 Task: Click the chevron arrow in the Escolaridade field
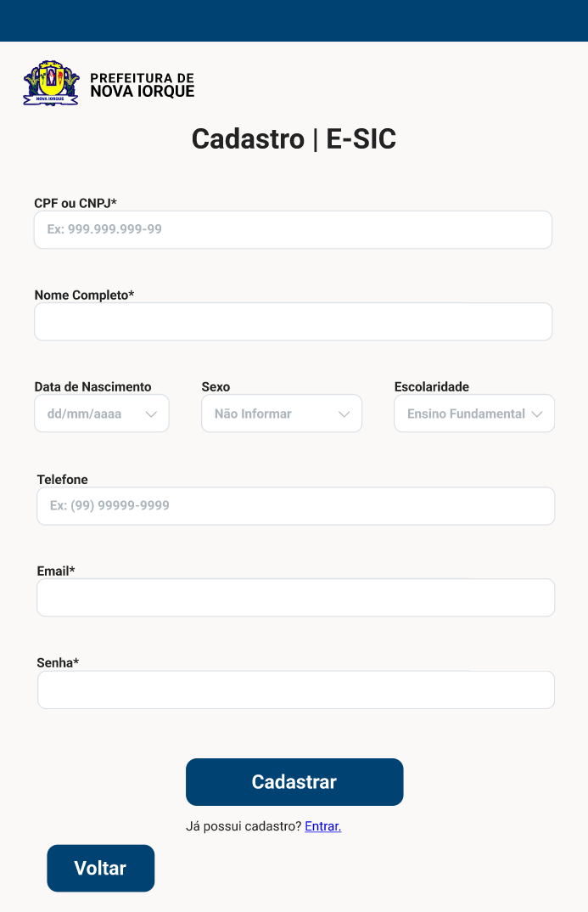pyautogui.click(x=537, y=414)
